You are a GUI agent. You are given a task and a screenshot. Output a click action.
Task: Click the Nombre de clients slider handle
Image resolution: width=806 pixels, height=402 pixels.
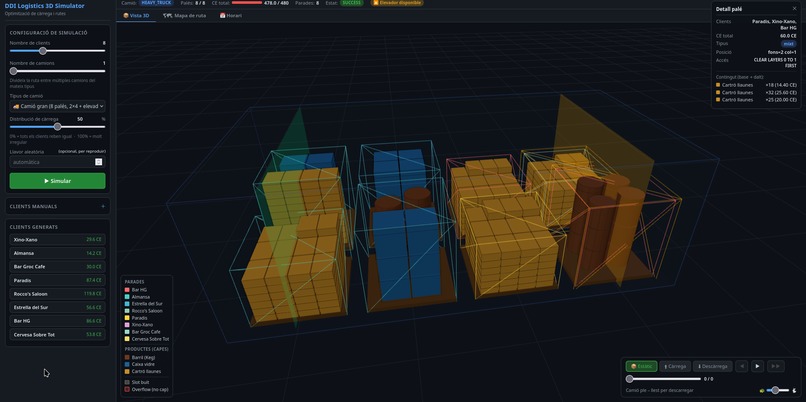43,51
